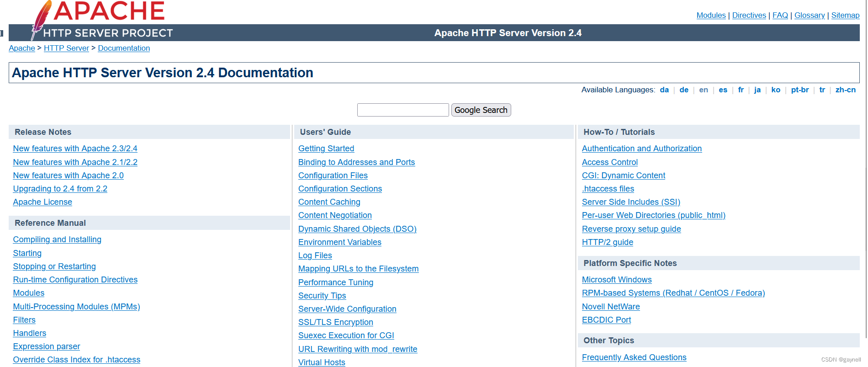Switch language to es

pyautogui.click(x=723, y=90)
